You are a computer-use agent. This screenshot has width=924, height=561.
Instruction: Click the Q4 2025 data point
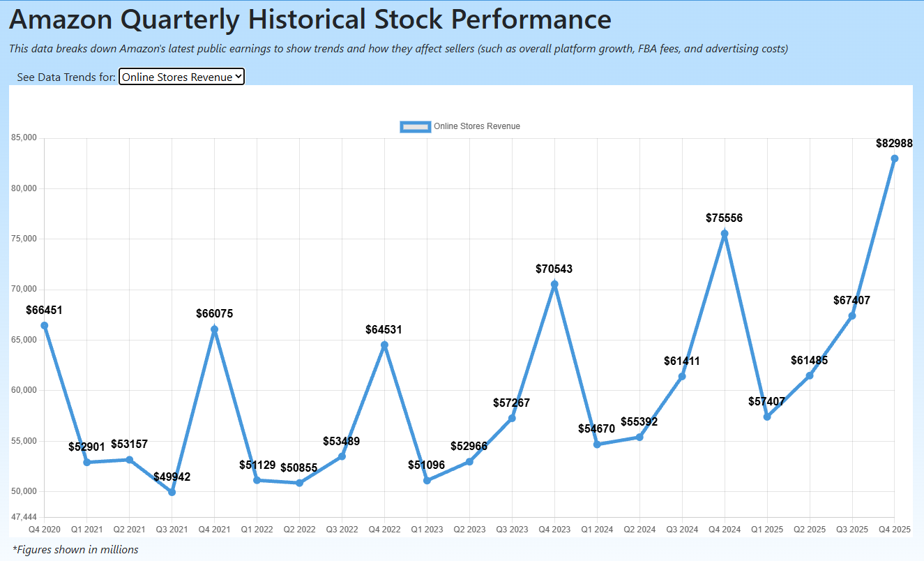895,158
